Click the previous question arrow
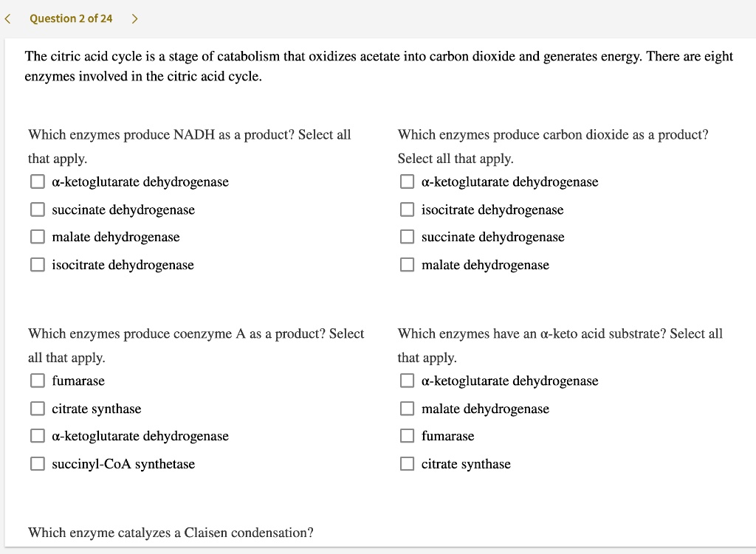Screen dimensions: 756x554 [x=7, y=18]
